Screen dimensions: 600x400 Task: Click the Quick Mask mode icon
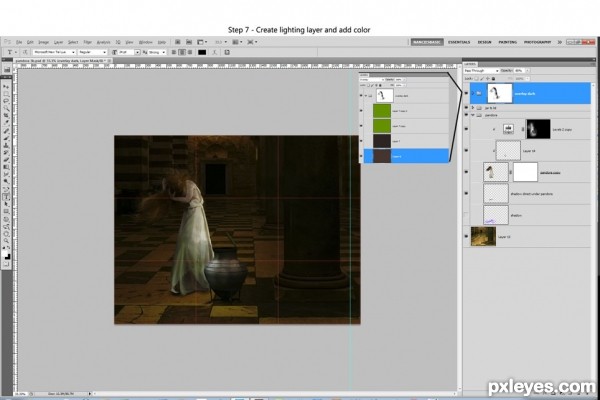7,263
